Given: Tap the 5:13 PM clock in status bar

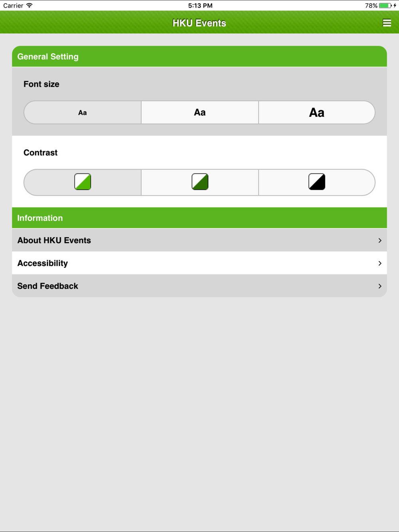Looking at the screenshot, I should tap(200, 6).
